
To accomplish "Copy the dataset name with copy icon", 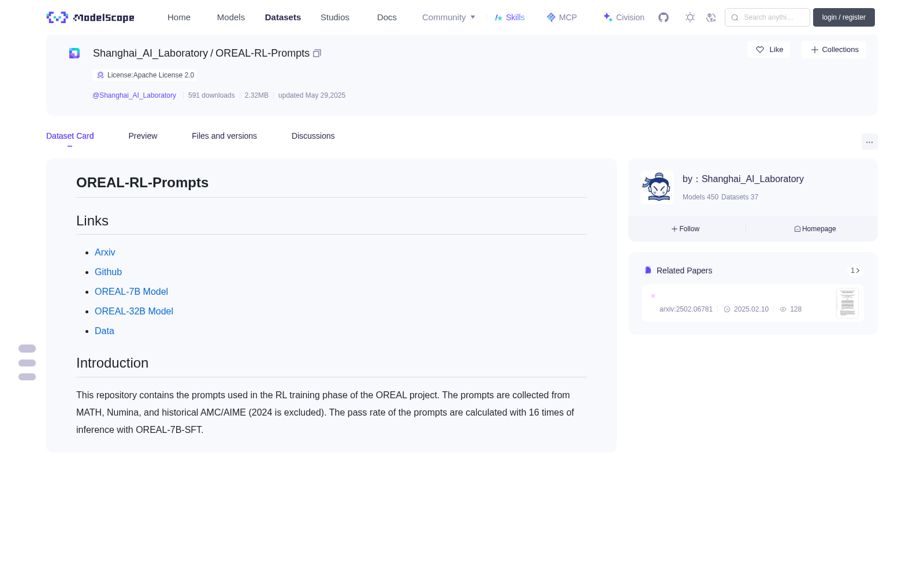I will [317, 53].
